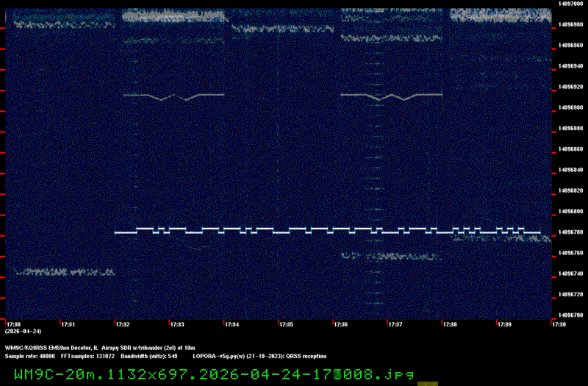Click the 14096800 frequency label
Screen dimensions: 588x386
[570, 211]
